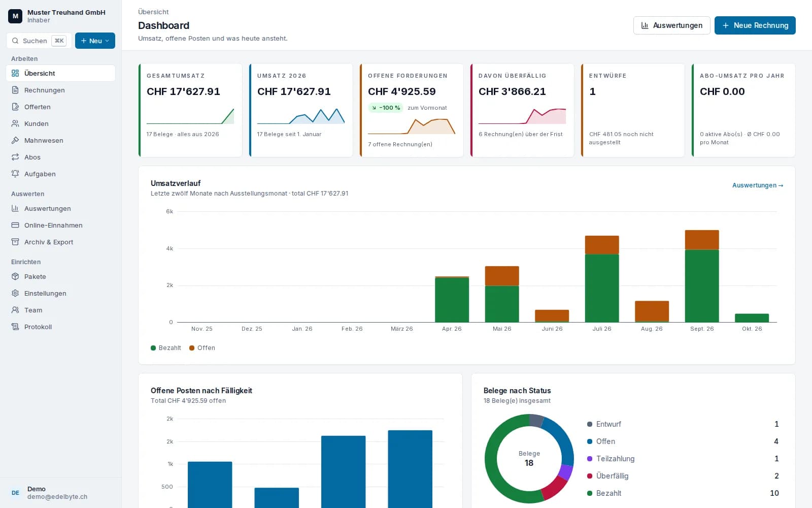Click the Kunden people icon

tap(15, 123)
